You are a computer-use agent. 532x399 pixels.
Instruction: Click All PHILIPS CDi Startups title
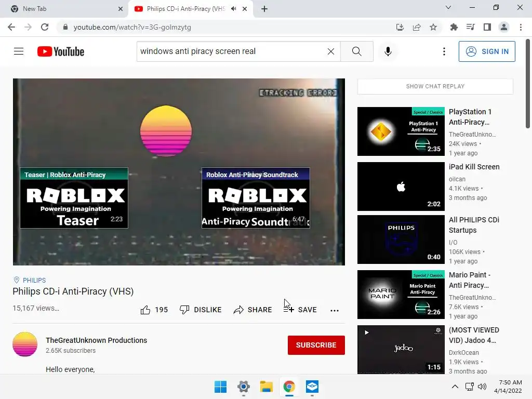(x=474, y=225)
